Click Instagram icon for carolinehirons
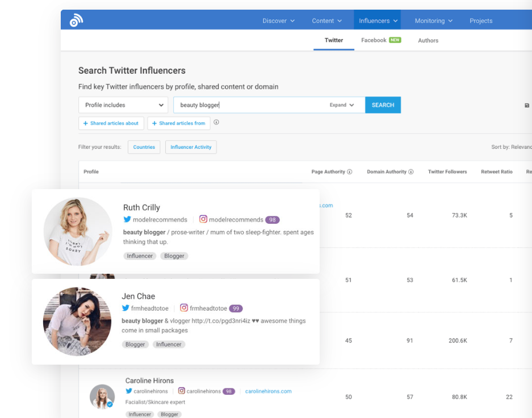Image resolution: width=532 pixels, height=418 pixels. [182, 391]
